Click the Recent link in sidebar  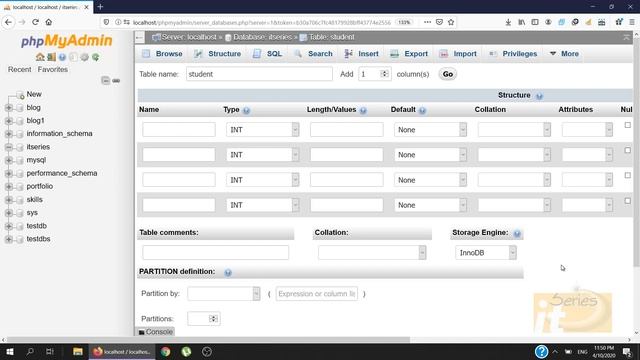20,69
